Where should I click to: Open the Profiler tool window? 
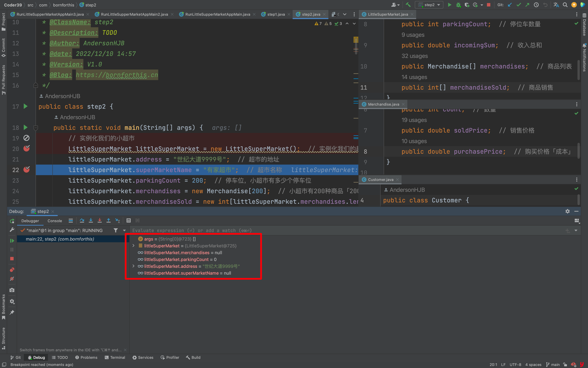[x=170, y=357]
